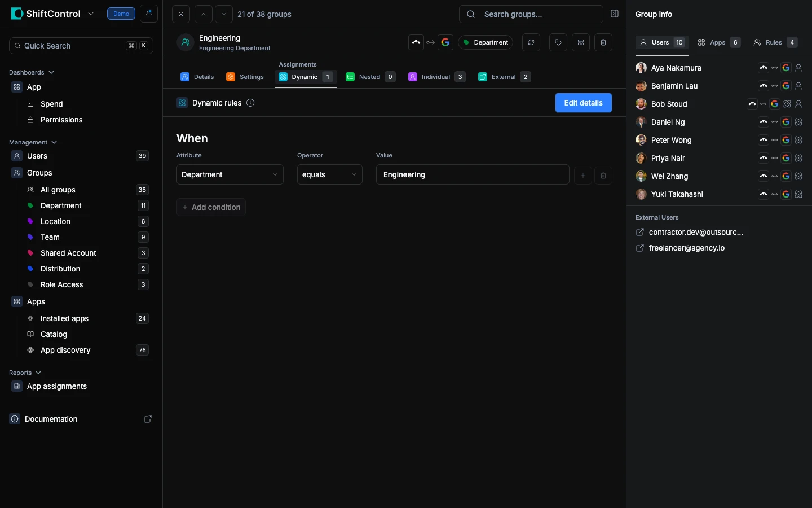This screenshot has width=812, height=508.
Task: Click the Edit details button
Action: [x=583, y=103]
